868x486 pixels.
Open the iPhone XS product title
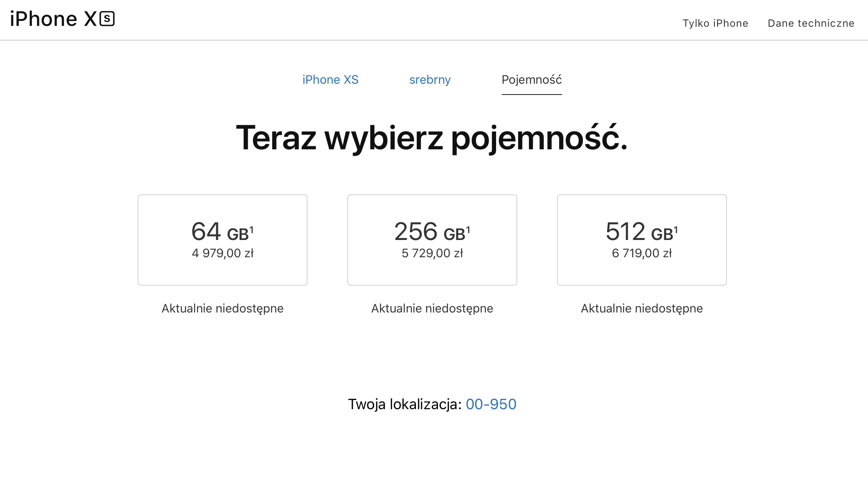pyautogui.click(x=62, y=19)
